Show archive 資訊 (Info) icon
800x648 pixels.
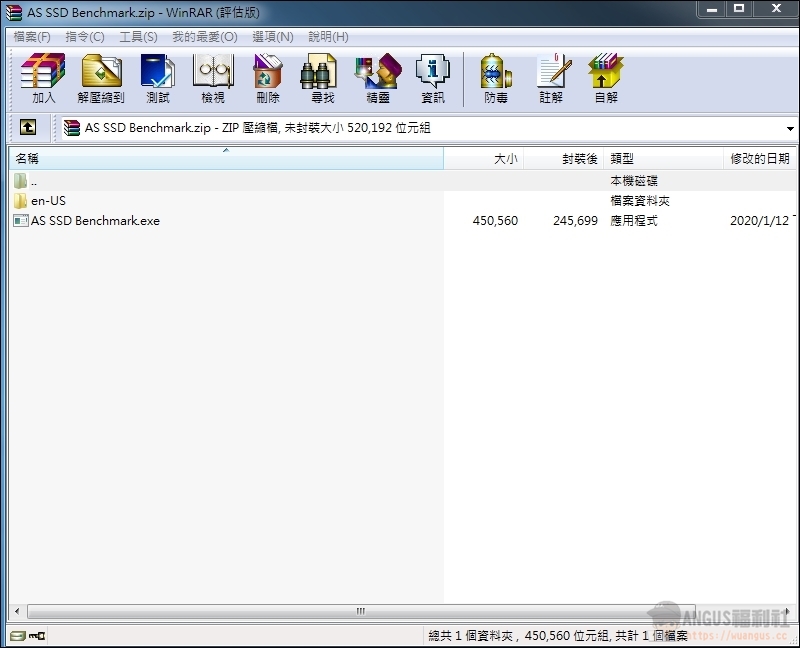pyautogui.click(x=432, y=78)
